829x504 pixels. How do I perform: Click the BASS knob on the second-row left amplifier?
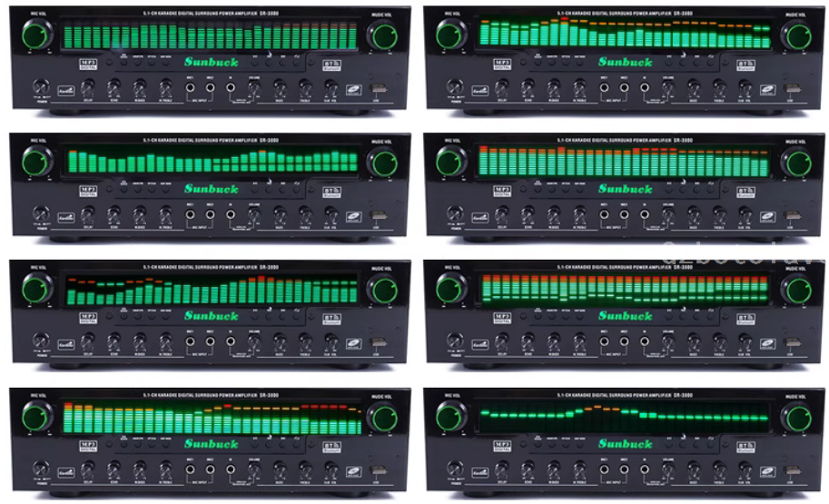tap(279, 213)
